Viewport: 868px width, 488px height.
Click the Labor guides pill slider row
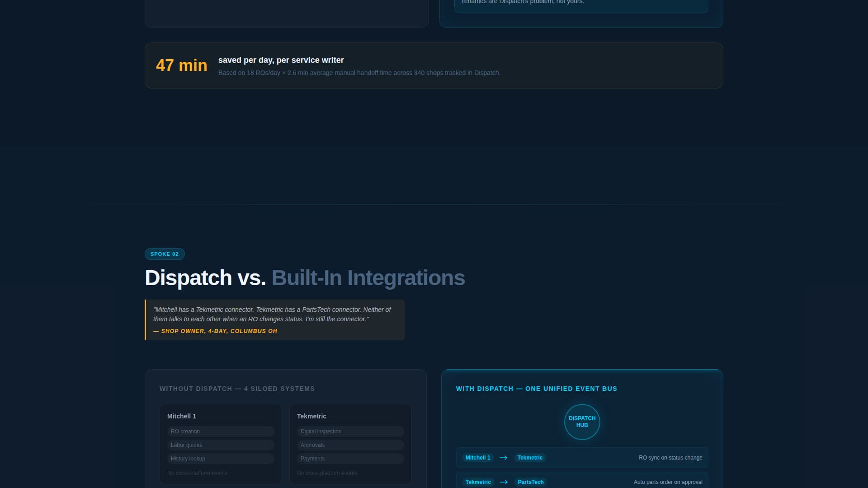click(x=220, y=445)
